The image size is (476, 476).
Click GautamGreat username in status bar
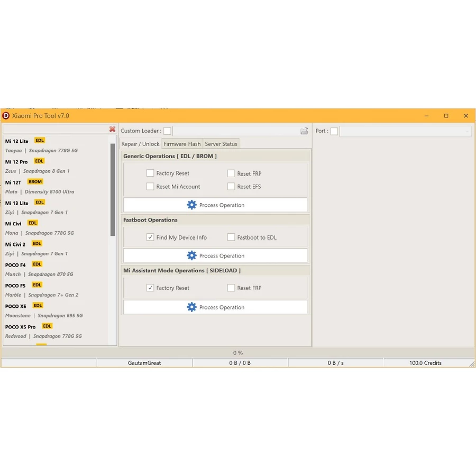(x=144, y=363)
